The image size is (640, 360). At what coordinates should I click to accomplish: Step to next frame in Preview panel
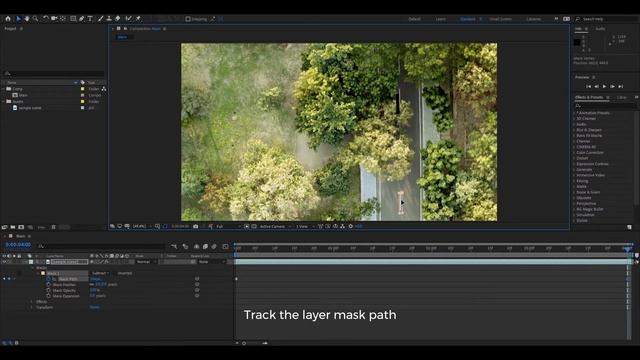coord(613,87)
